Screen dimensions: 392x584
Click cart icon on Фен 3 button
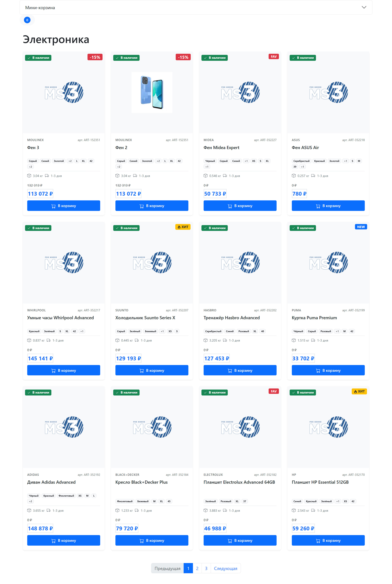[x=53, y=206]
